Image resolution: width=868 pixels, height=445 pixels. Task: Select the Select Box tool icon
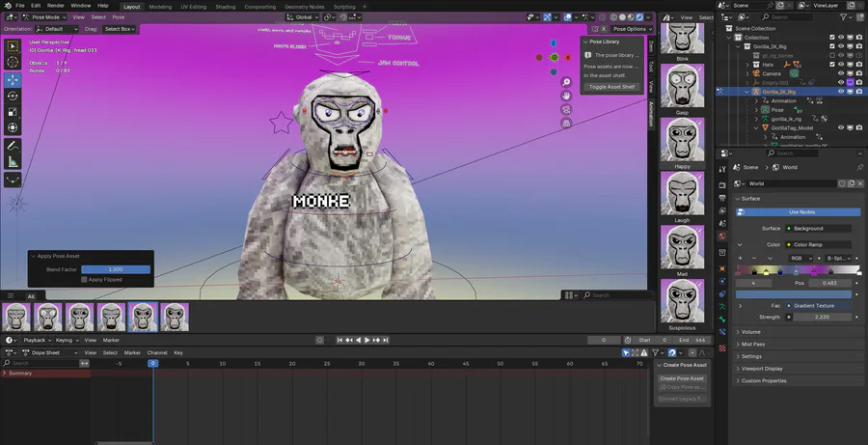click(x=13, y=47)
